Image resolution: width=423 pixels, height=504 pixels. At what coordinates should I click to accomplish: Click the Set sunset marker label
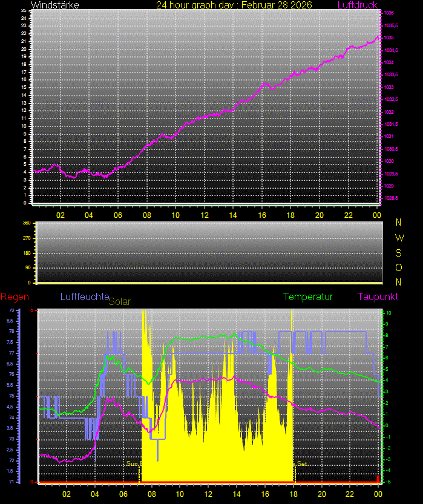pos(302,463)
